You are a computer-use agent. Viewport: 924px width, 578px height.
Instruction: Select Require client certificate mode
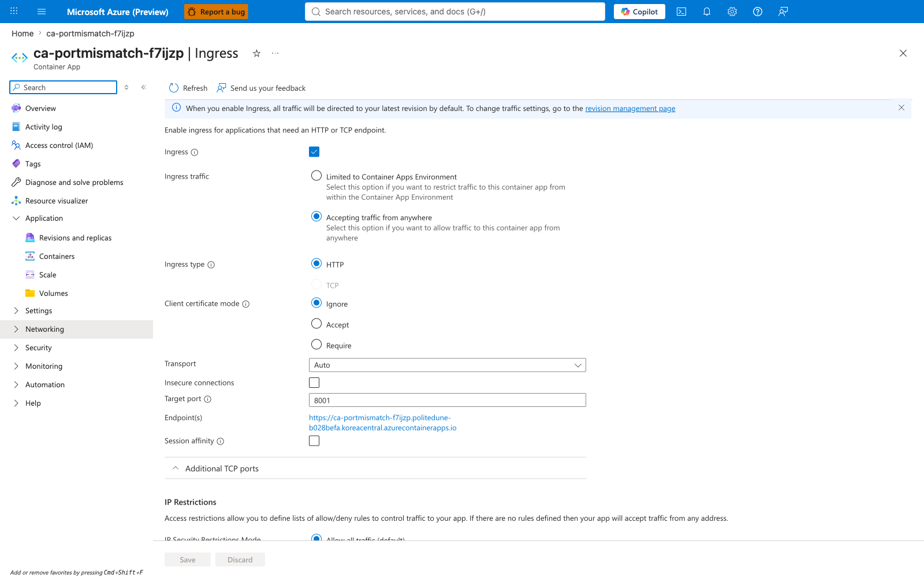[x=316, y=344]
